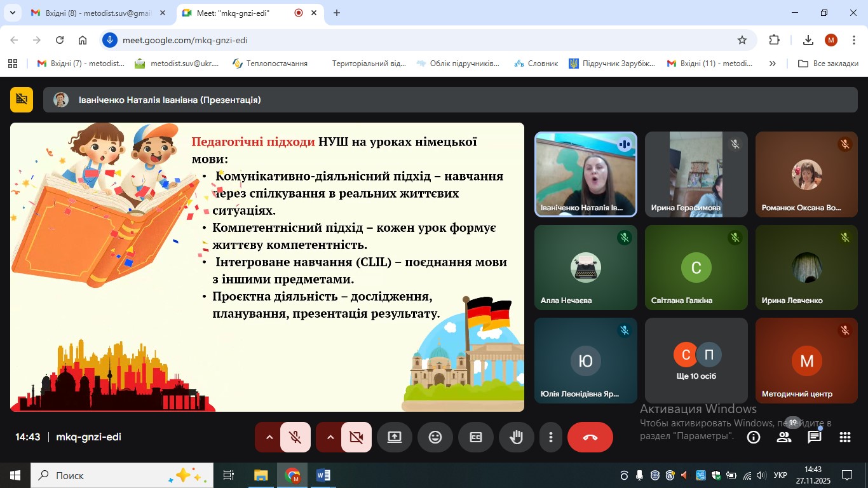
Task: Click the raise hand icon
Action: (517, 437)
